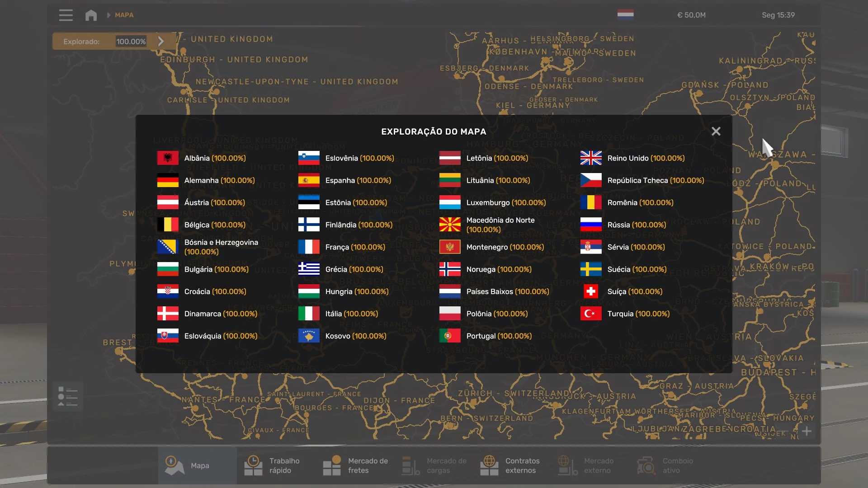Click the Explorado 100.00% value field
The image size is (868, 488).
(131, 42)
